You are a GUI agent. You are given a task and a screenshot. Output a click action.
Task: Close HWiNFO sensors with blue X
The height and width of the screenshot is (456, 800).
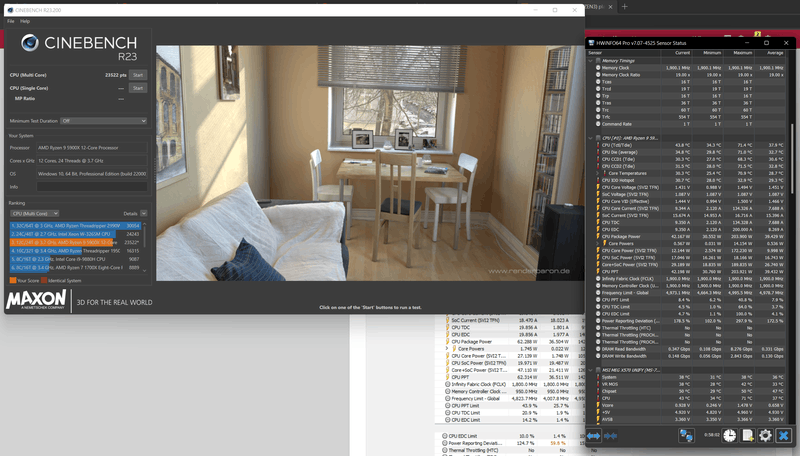tap(783, 436)
